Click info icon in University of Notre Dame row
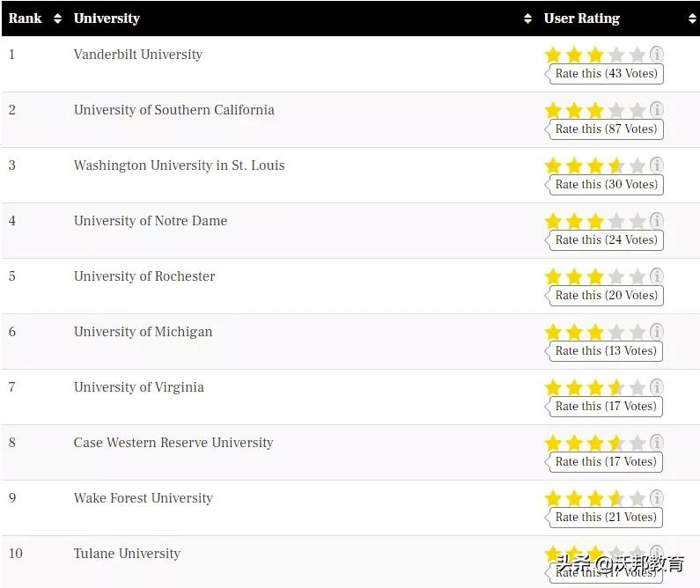The height and width of the screenshot is (588, 700). [657, 221]
